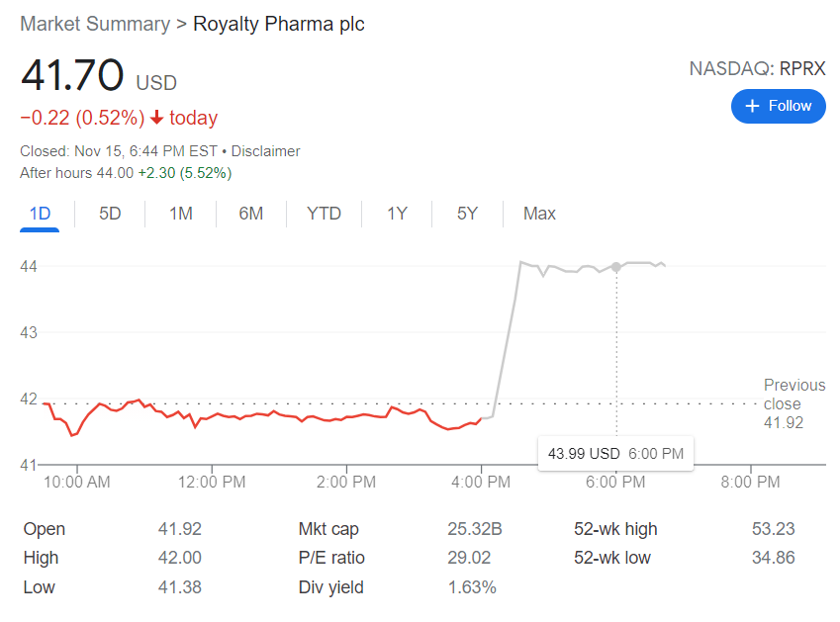Switch chart to YTD
This screenshot has height=622, width=840.
point(324,214)
